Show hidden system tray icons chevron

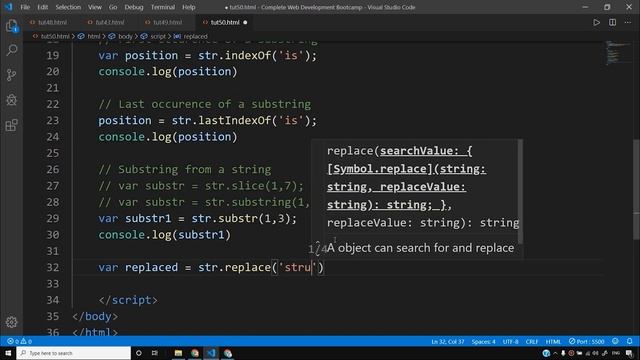[x=555, y=353]
